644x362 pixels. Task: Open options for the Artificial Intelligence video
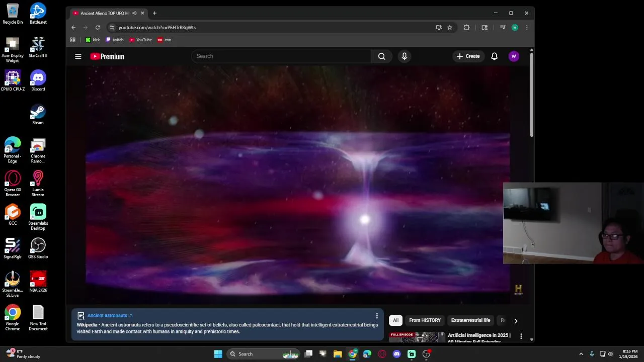[x=521, y=336]
